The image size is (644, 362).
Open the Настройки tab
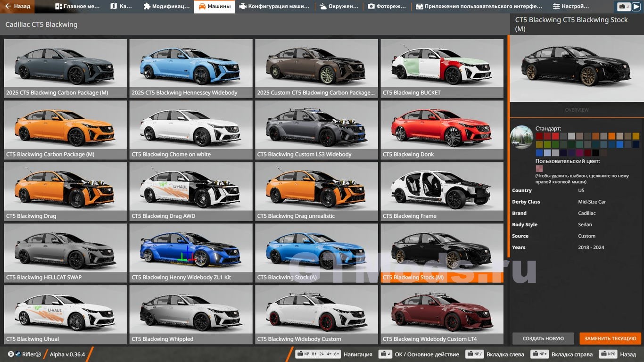click(570, 7)
